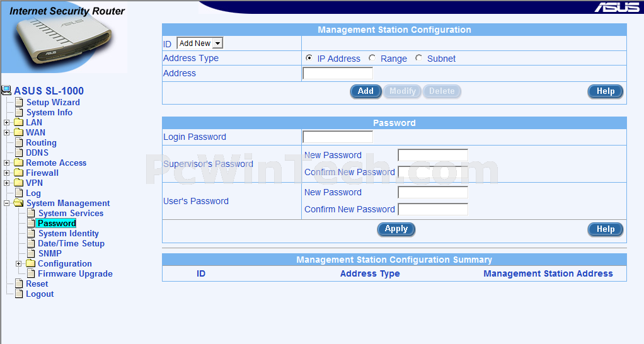Click the Reset link
Viewport: 644px width, 344px height.
[37, 284]
